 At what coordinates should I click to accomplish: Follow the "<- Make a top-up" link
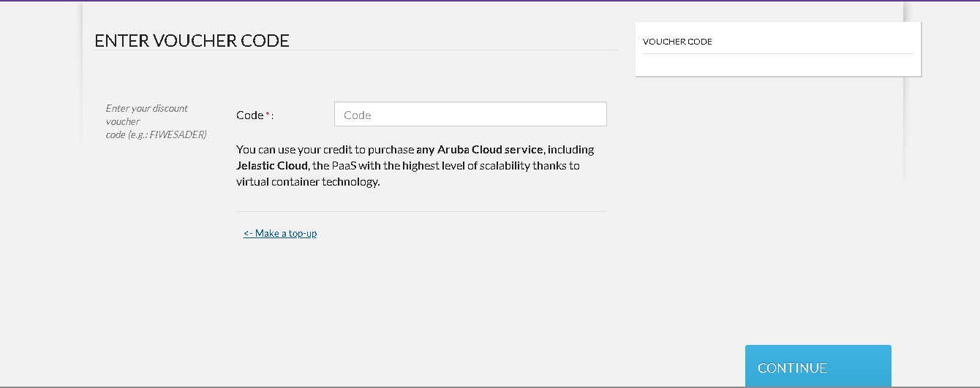coord(280,233)
